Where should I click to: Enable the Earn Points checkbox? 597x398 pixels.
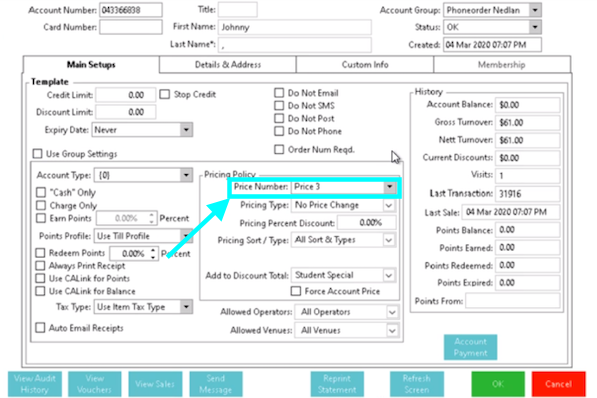(41, 218)
